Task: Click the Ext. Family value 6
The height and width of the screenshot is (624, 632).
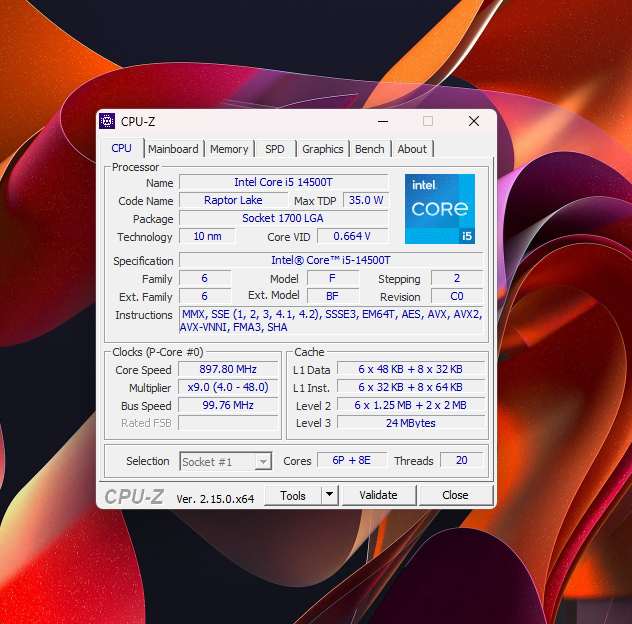Action: [x=205, y=296]
